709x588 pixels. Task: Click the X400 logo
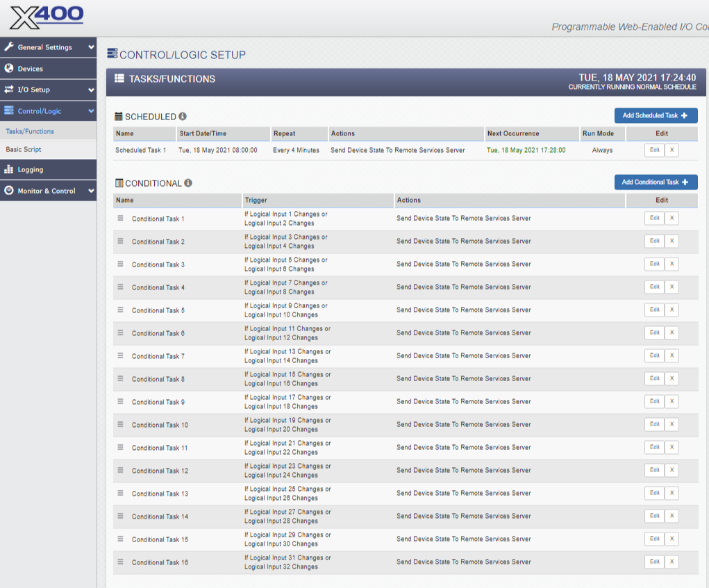click(47, 17)
